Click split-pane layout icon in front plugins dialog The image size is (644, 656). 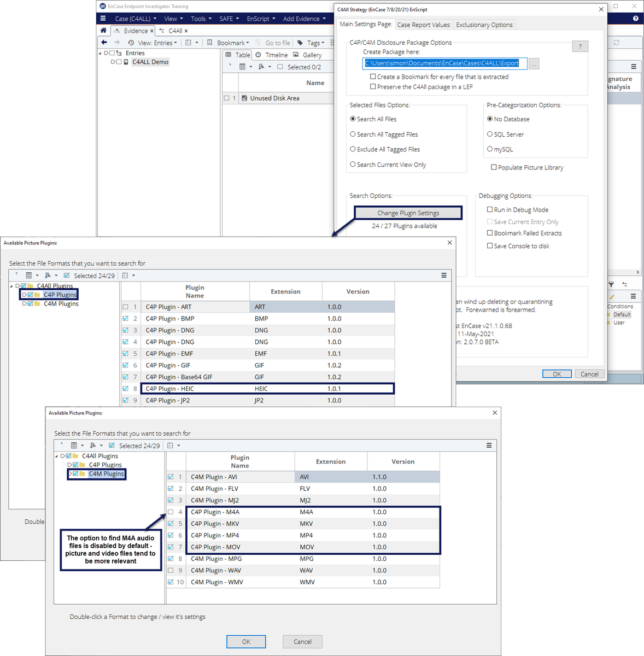point(170,446)
